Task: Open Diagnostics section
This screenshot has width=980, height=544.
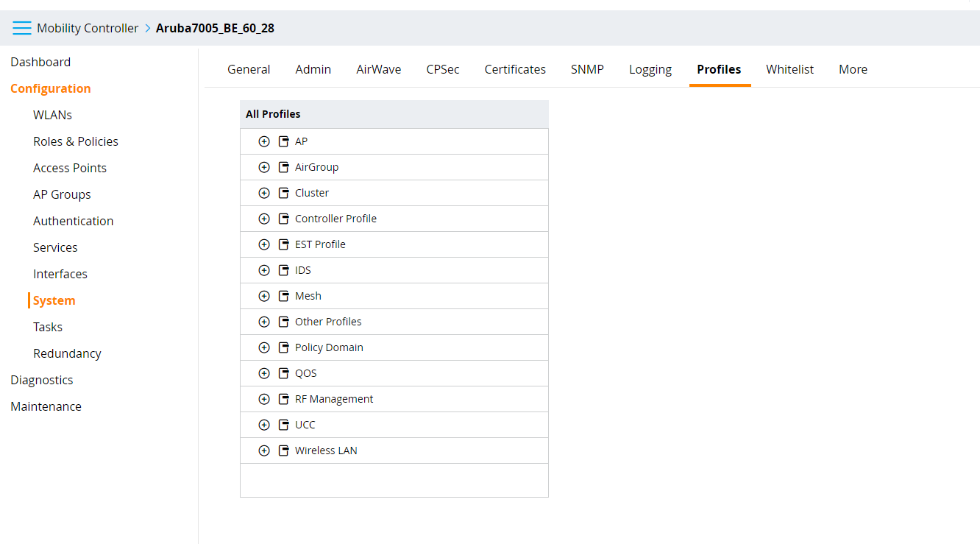Action: coord(42,380)
